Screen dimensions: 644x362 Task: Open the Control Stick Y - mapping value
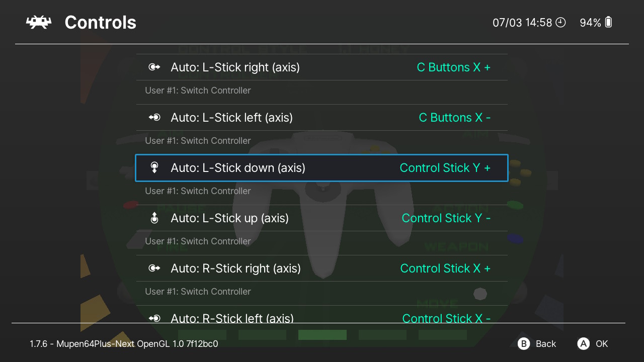coord(446,218)
